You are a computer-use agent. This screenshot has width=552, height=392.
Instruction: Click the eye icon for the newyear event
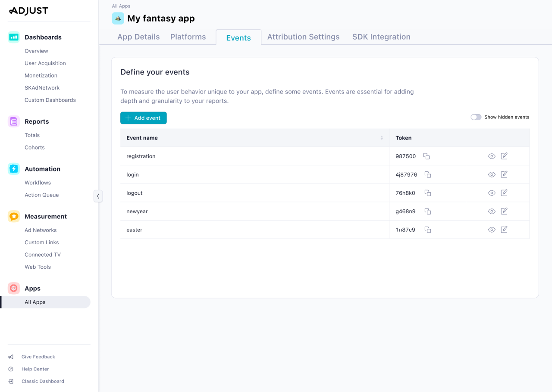491,211
